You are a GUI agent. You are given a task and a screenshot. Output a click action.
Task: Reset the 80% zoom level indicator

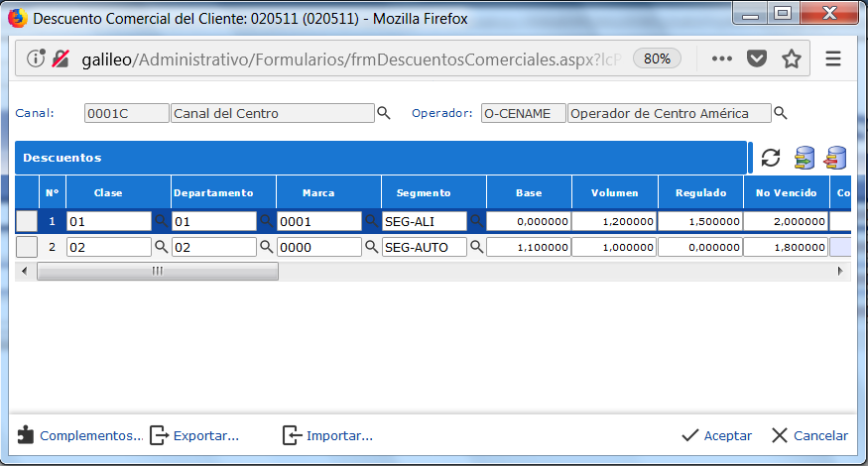pos(657,58)
